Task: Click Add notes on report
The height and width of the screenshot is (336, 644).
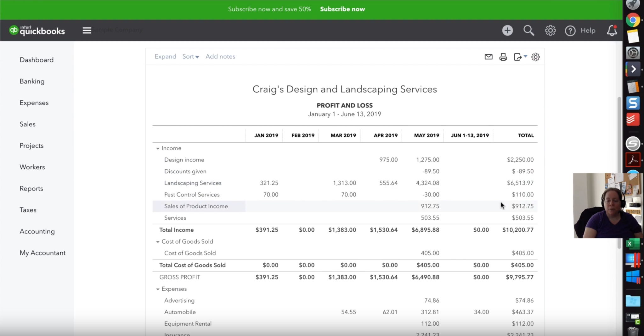Action: pyautogui.click(x=220, y=57)
